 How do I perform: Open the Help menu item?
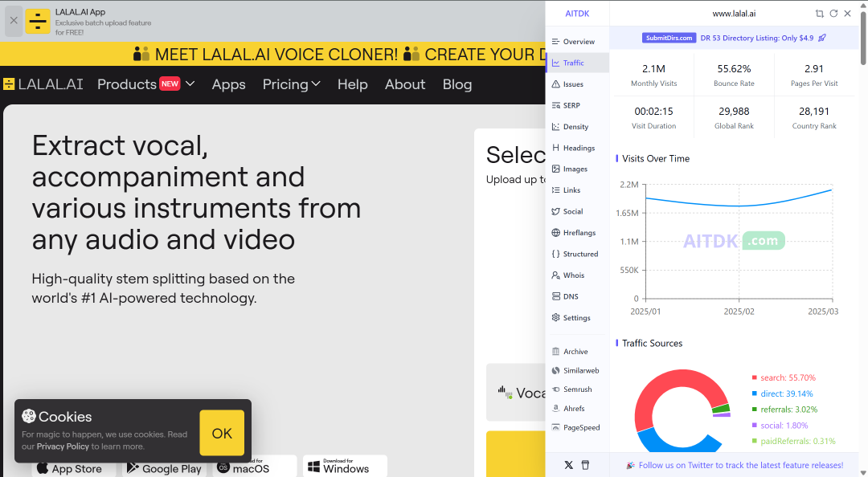[353, 84]
